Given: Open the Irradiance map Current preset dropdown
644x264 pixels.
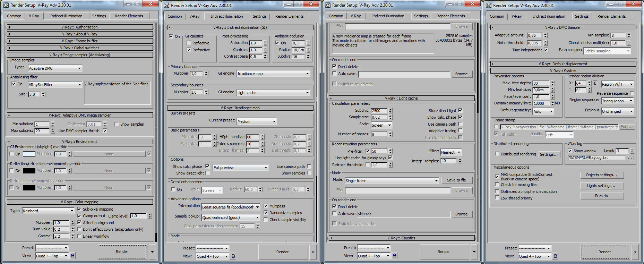Looking at the screenshot, I should 257,121.
